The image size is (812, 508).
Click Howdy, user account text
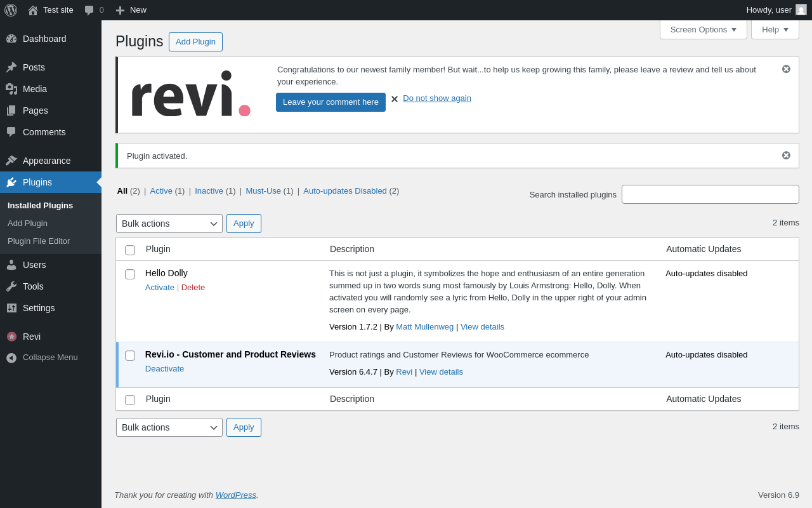[769, 10]
